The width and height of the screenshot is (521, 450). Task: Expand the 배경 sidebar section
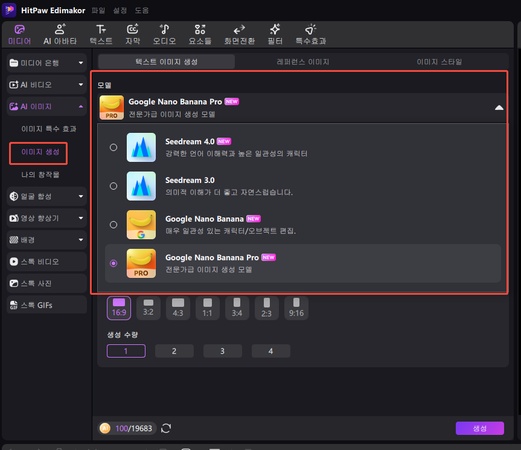coord(47,240)
